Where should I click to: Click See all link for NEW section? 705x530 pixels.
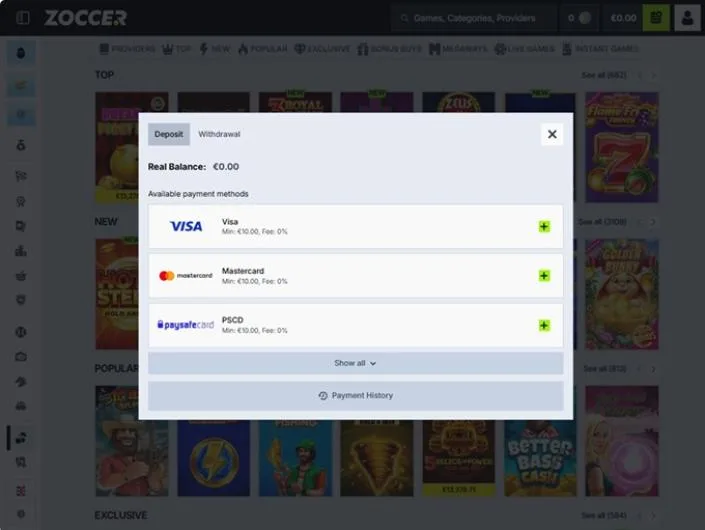coord(602,222)
